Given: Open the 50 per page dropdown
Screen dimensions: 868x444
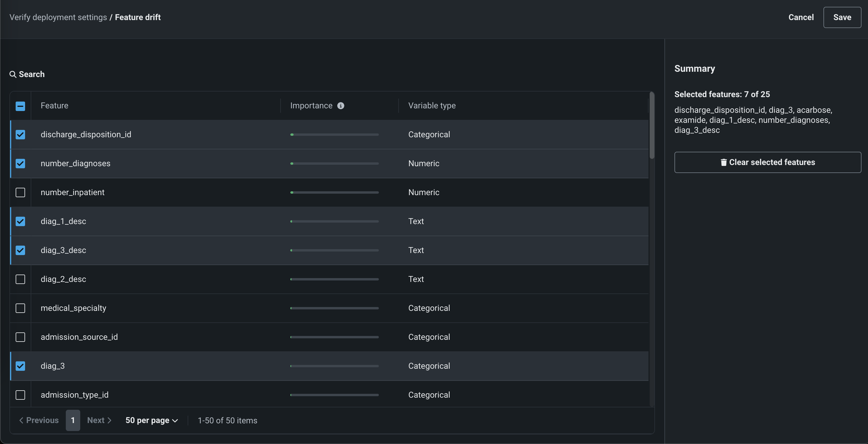Looking at the screenshot, I should click(151, 420).
